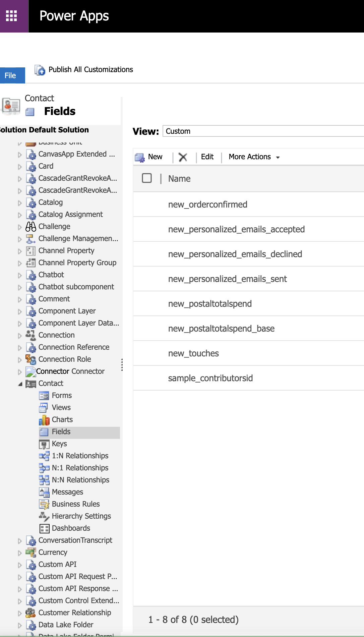Sort by the Name column header

(179, 179)
